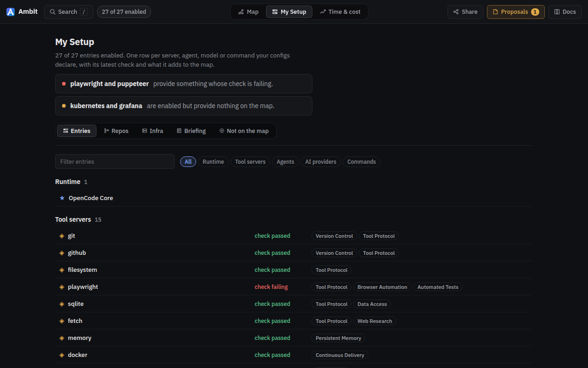Click the Not on the map circle icon
Image resolution: width=588 pixels, height=368 pixels.
222,131
